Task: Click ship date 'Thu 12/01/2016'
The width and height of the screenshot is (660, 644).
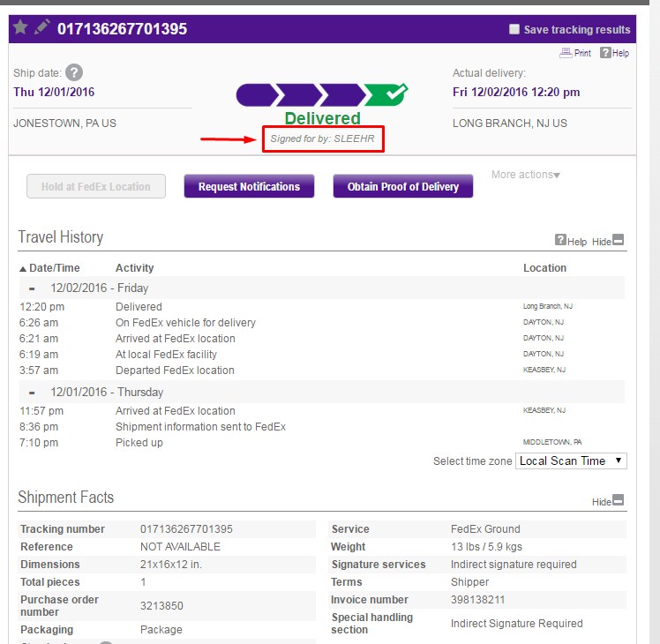Action: (54, 92)
